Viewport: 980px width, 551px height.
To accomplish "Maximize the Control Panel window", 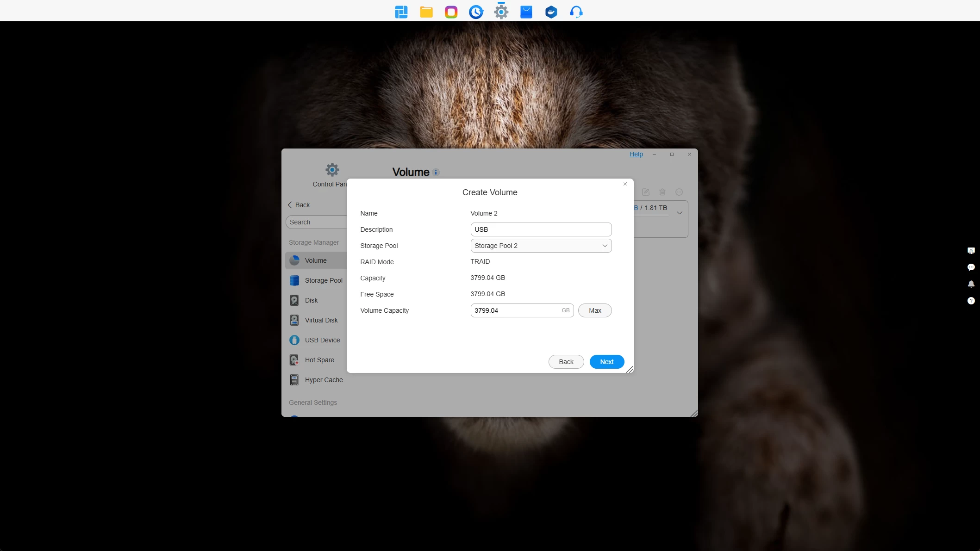I will tap(672, 155).
